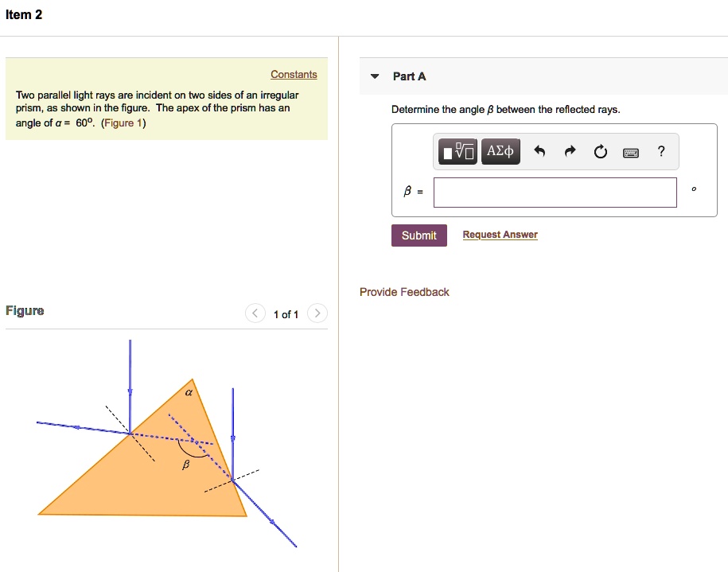This screenshot has width=728, height=572.
Task: Click inside the β answer box
Action: pos(555,192)
